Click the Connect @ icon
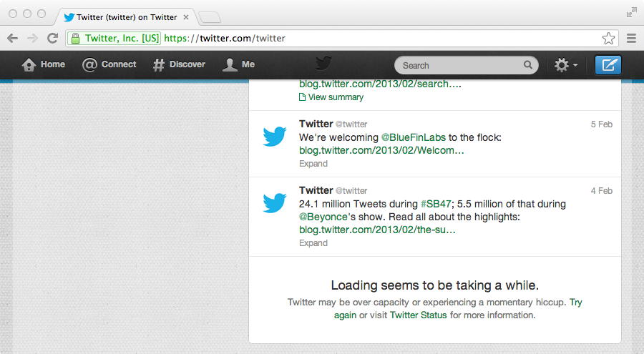Screen dimensions: 644x354 [x=89, y=64]
